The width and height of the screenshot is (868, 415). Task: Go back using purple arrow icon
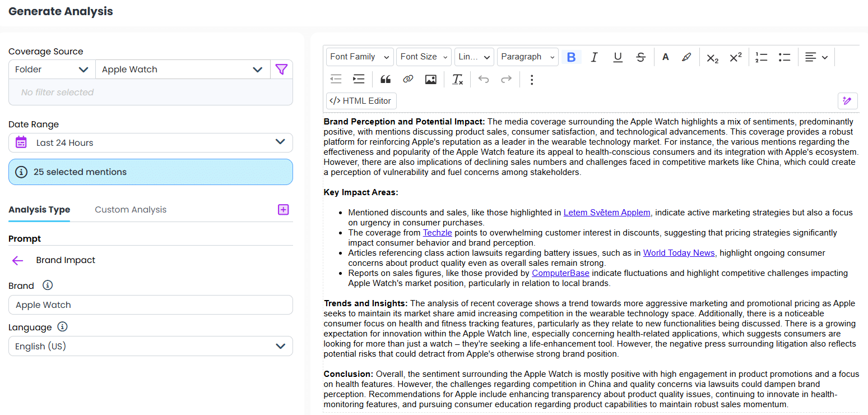pyautogui.click(x=18, y=260)
